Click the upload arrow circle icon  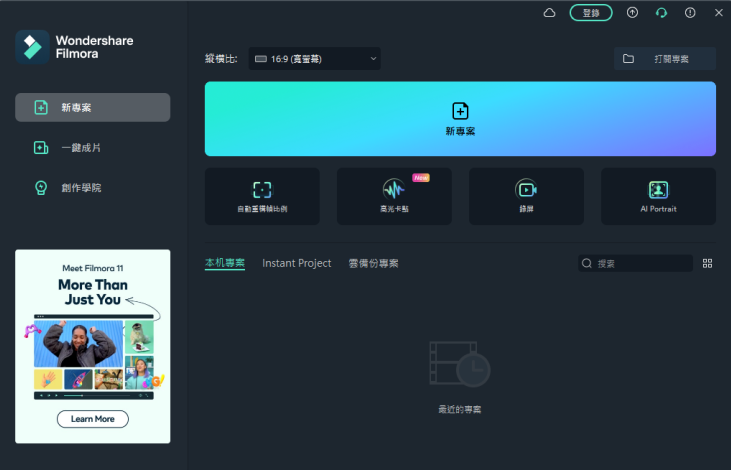click(x=632, y=13)
